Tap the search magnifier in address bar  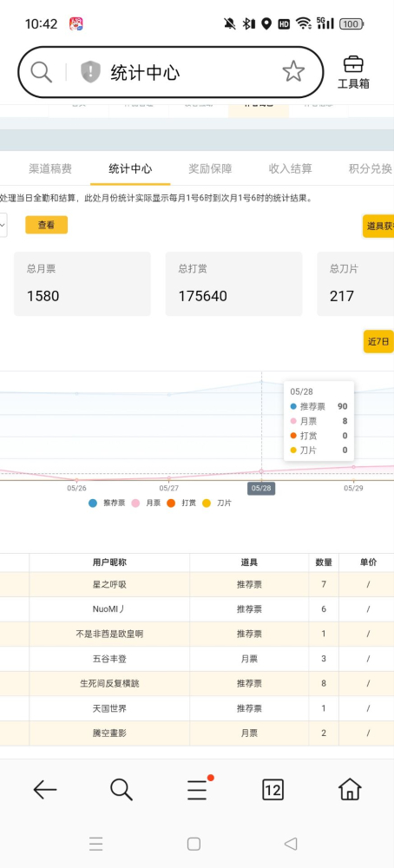(x=41, y=72)
